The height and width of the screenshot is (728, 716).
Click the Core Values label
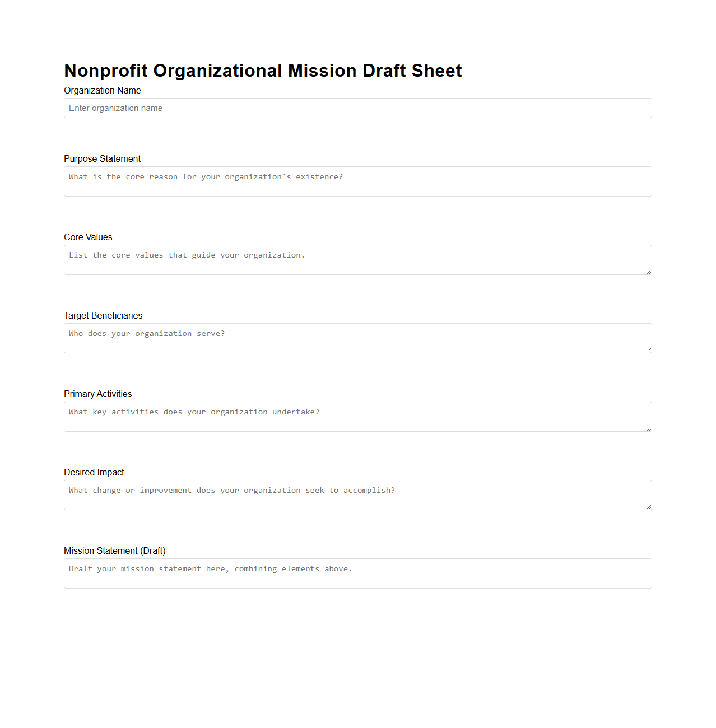88,237
